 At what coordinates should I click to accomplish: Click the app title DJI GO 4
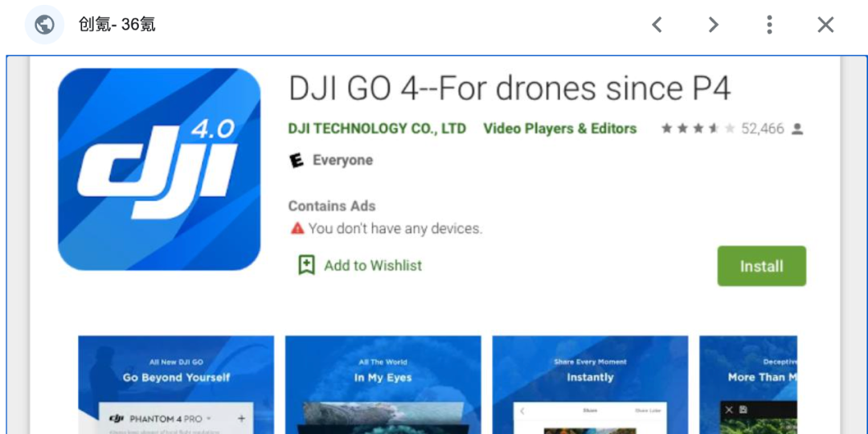click(x=510, y=88)
